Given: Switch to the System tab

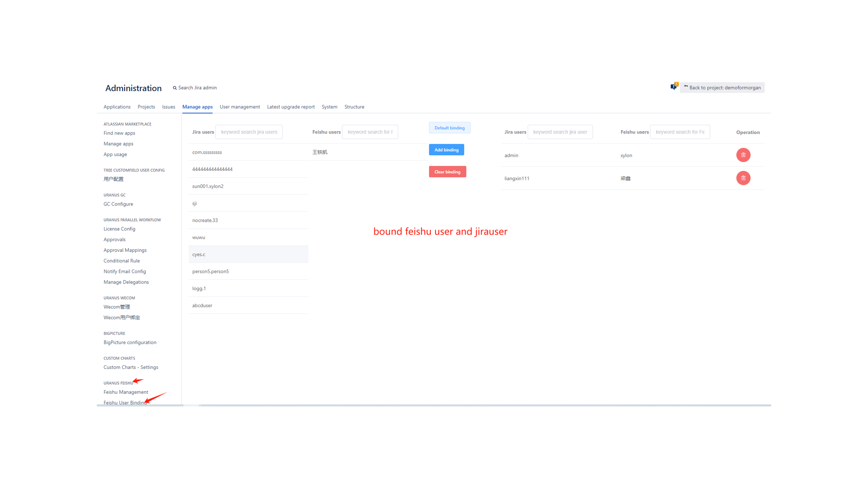Looking at the screenshot, I should pyautogui.click(x=329, y=107).
